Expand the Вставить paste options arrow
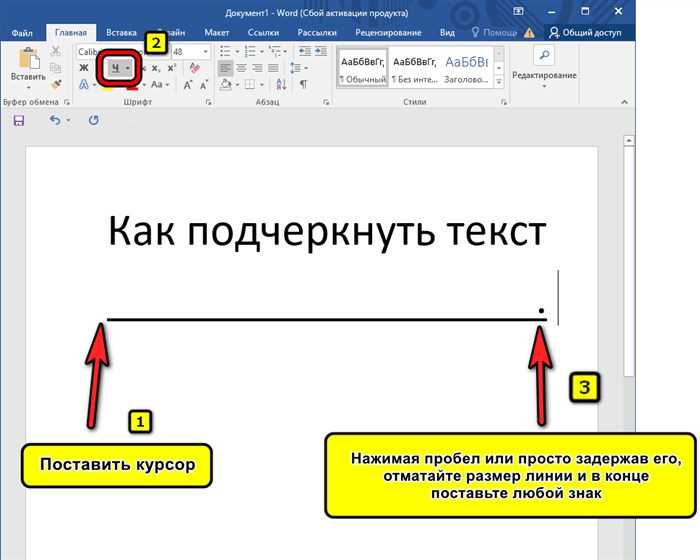Viewport: 700px width, 560px height. (x=29, y=87)
